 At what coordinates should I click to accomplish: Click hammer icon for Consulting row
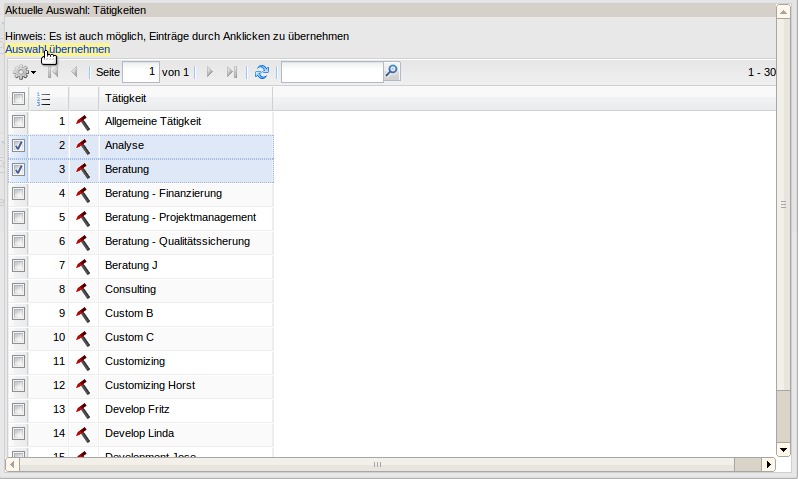83,290
